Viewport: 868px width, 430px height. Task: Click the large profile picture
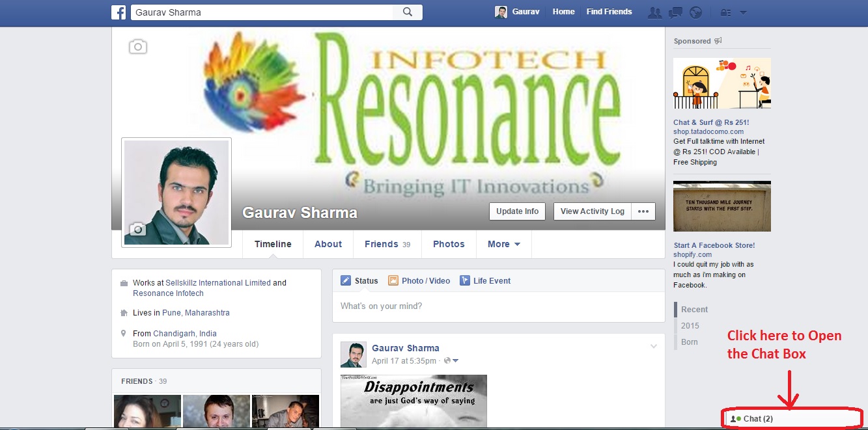[176, 193]
